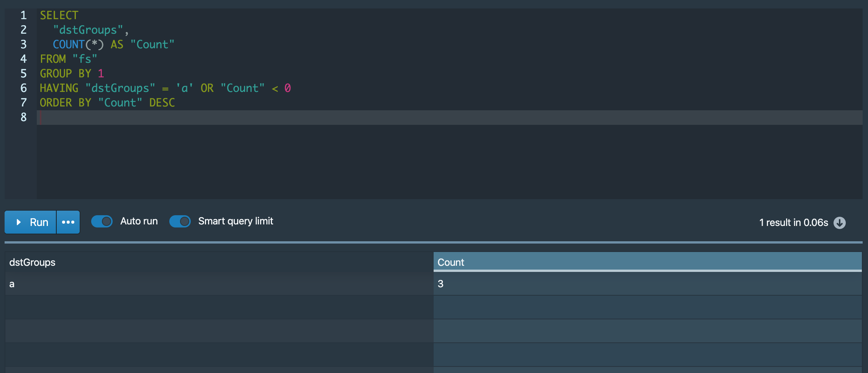Select the Count cell showing 3

[647, 284]
